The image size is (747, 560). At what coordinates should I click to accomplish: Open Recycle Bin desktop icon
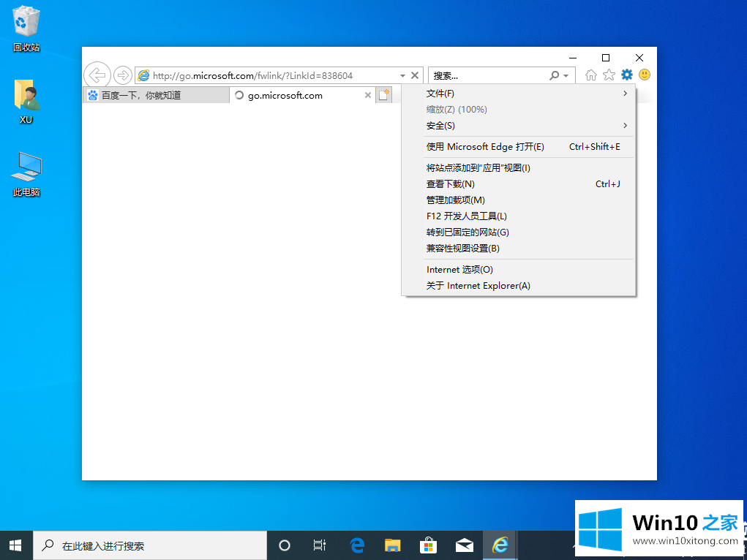(26, 29)
